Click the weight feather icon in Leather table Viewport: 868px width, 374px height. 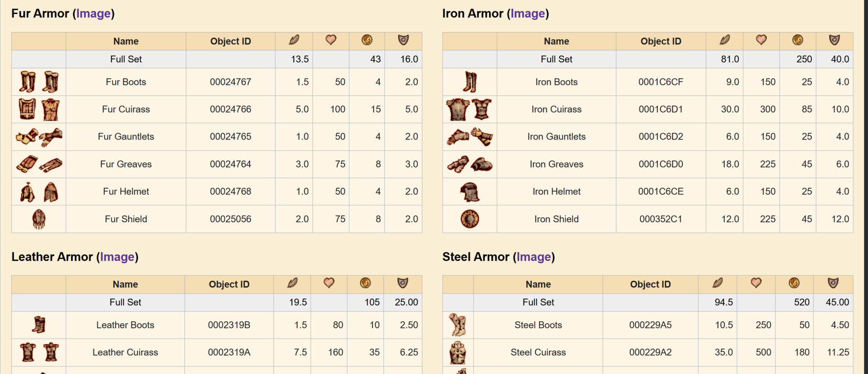point(292,283)
